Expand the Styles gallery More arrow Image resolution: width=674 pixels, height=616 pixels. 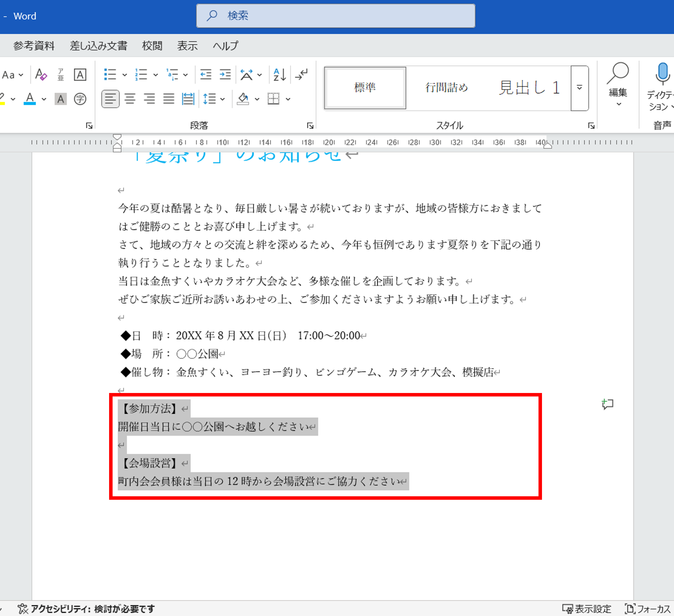coord(579,88)
